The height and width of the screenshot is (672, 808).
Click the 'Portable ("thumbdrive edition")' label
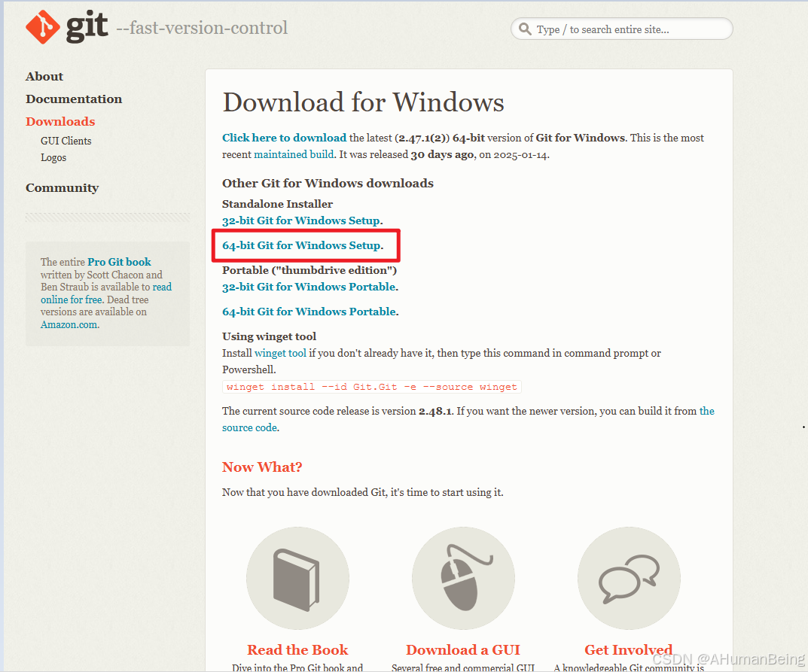pos(309,270)
